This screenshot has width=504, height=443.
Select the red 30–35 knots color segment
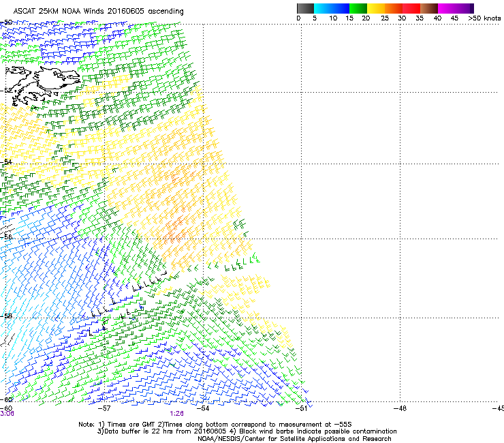click(x=411, y=8)
